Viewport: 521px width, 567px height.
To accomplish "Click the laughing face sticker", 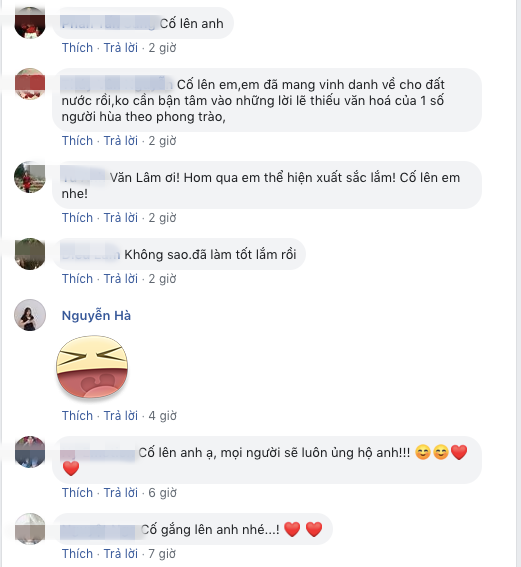I will [x=92, y=367].
